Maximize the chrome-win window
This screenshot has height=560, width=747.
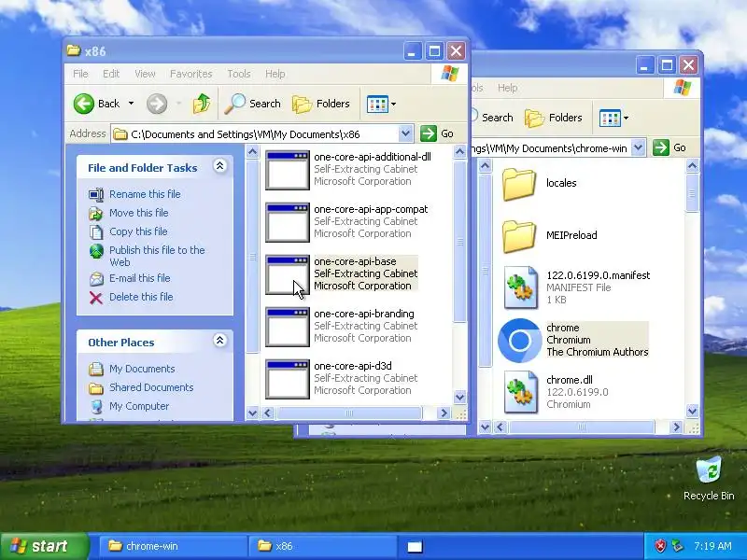pos(667,64)
